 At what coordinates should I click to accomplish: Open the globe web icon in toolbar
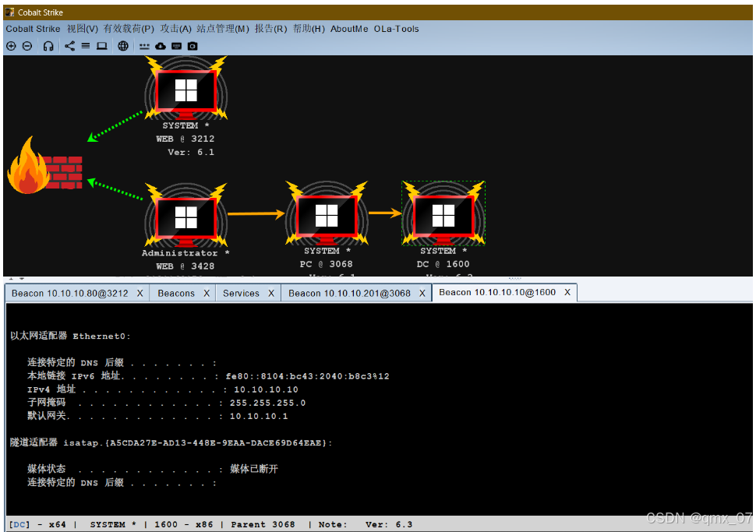tap(123, 46)
